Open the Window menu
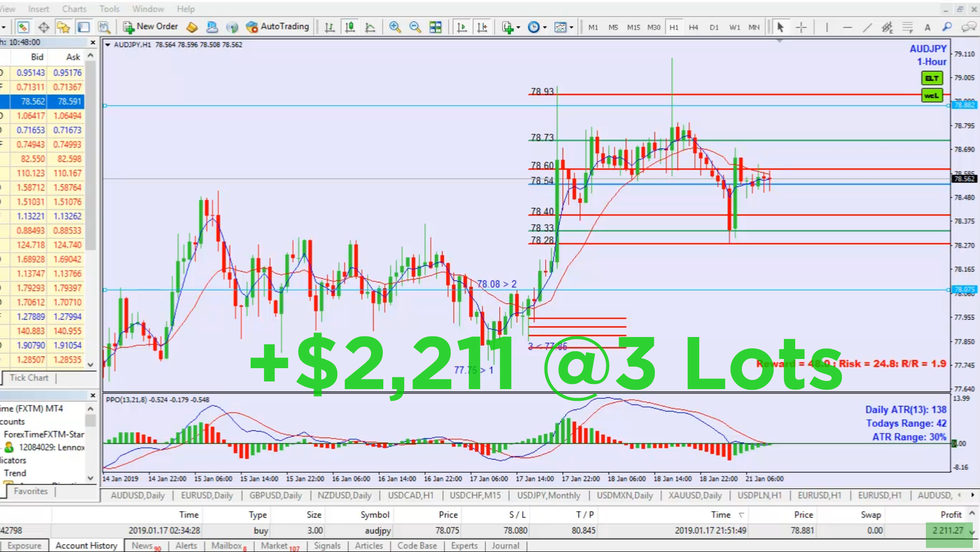Viewport: 980px width, 552px height. coord(148,9)
